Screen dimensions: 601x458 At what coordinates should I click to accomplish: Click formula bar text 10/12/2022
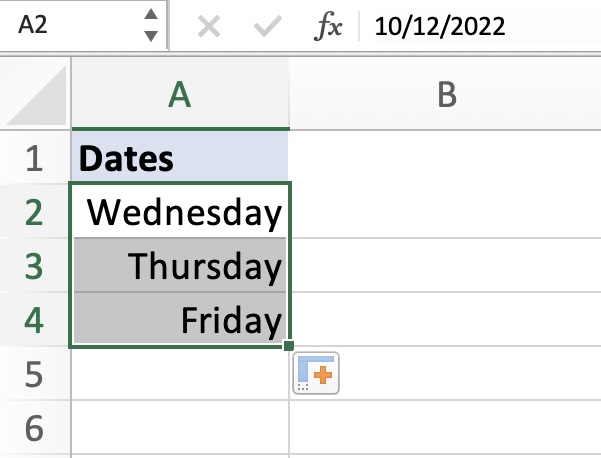click(440, 27)
